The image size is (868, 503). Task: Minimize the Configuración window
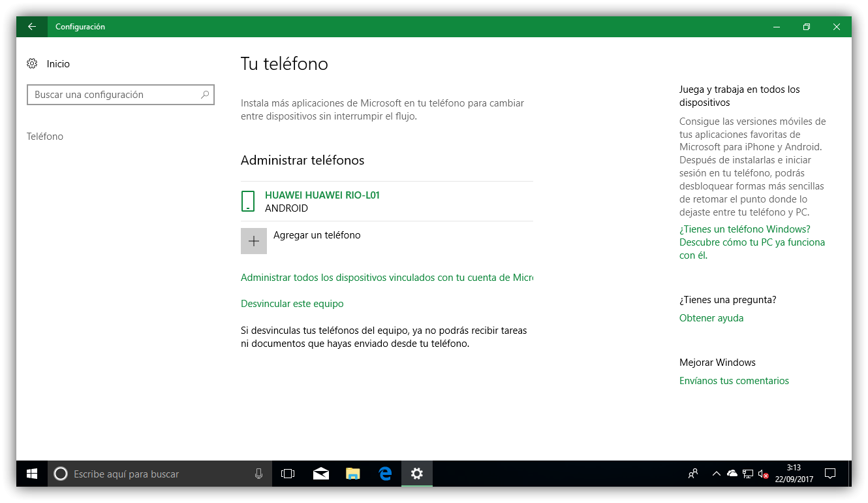point(777,27)
